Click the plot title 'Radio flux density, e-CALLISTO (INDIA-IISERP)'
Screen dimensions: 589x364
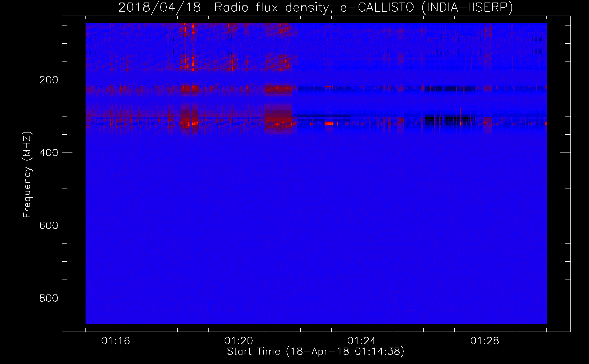(x=363, y=8)
